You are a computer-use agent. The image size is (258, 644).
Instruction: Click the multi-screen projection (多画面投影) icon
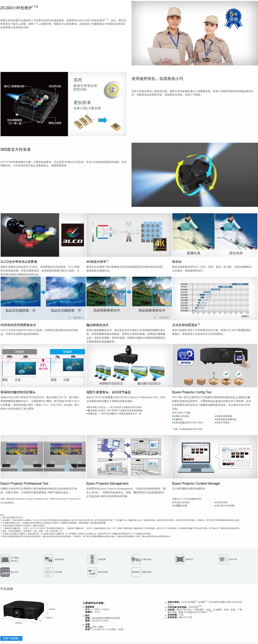49,559
